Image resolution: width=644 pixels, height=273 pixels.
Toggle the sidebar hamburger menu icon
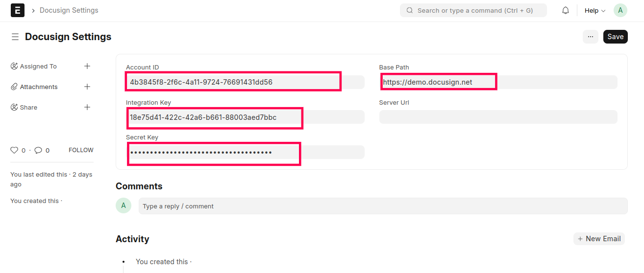point(15,37)
